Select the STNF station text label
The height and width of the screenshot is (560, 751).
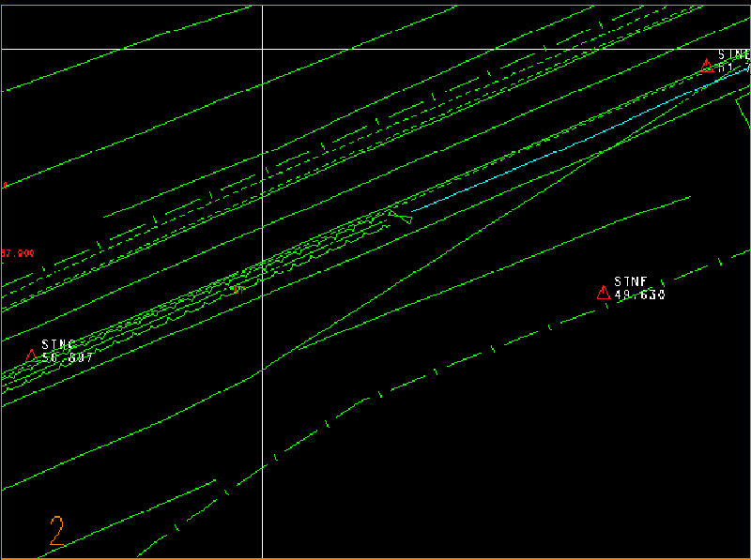(631, 281)
